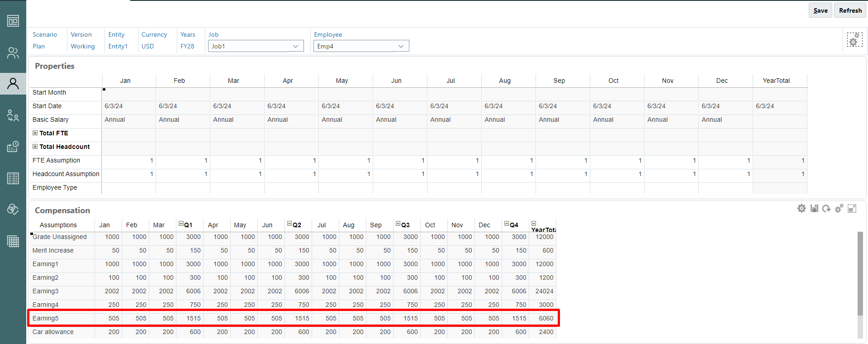
Task: Click the YearTotal column header in Properties
Action: [x=780, y=81]
